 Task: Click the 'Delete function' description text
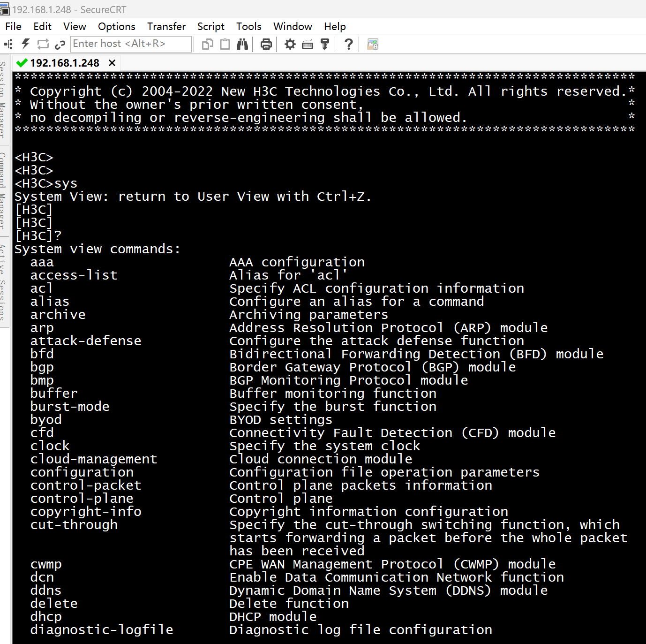tap(289, 603)
